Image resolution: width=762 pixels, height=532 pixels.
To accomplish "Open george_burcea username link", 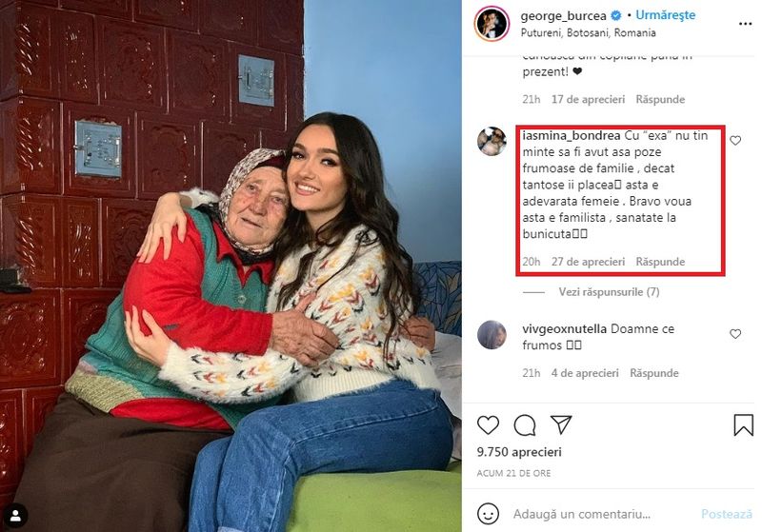I will coord(563,16).
